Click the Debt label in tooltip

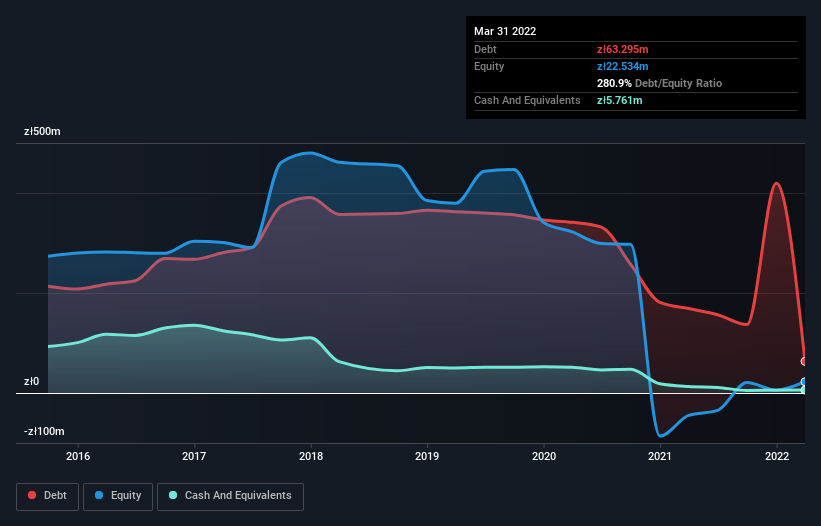click(485, 49)
